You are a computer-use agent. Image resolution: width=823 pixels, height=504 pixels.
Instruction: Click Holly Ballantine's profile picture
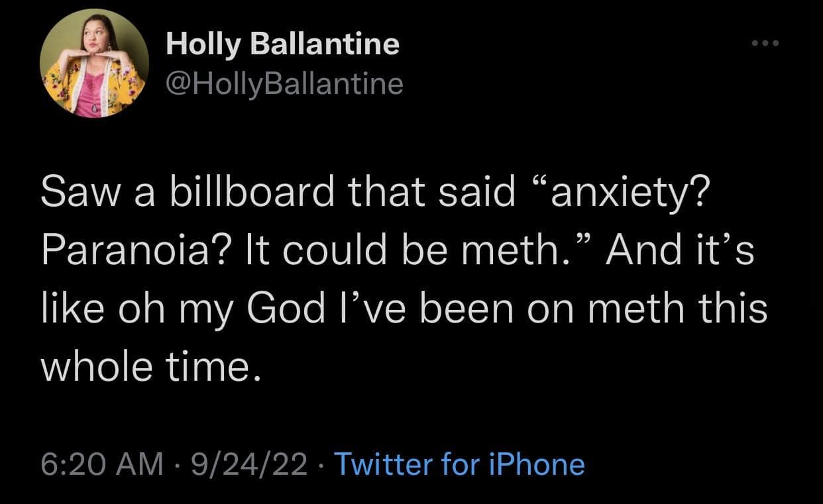coord(93,64)
